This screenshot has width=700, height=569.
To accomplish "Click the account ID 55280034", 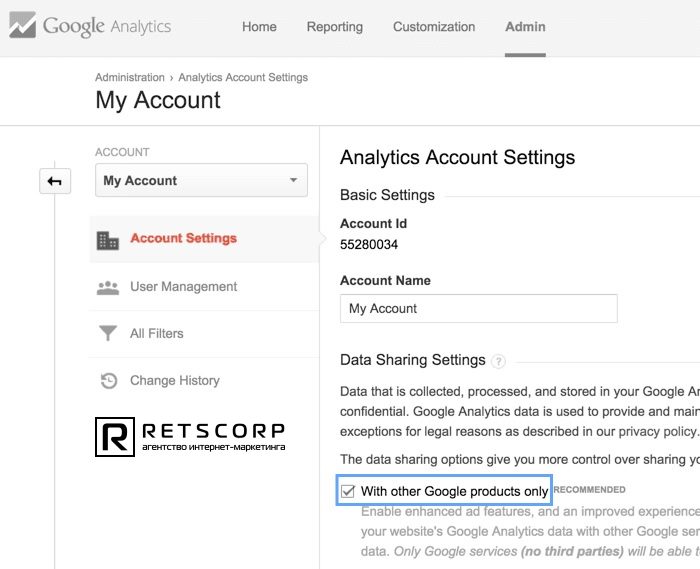I will (x=369, y=245).
